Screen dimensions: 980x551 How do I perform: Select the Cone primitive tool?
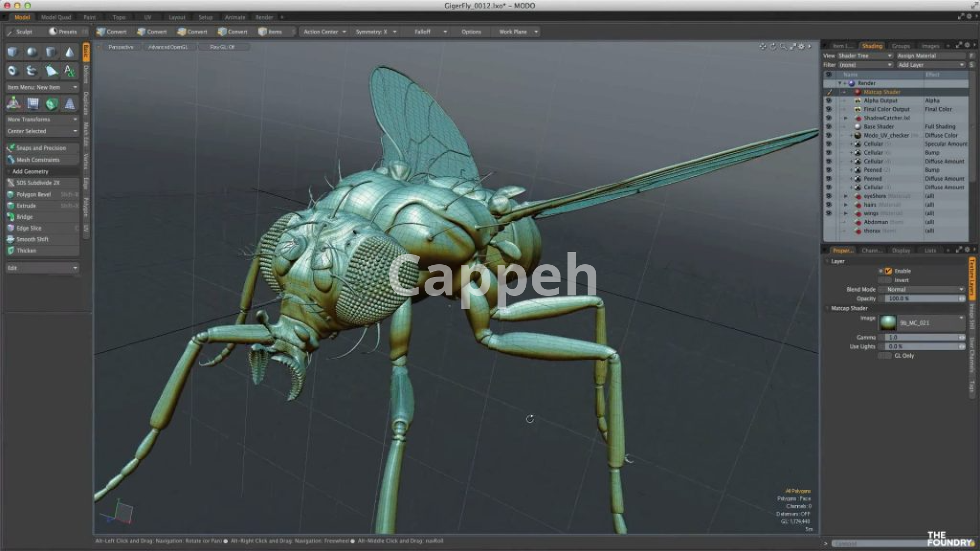coord(69,52)
